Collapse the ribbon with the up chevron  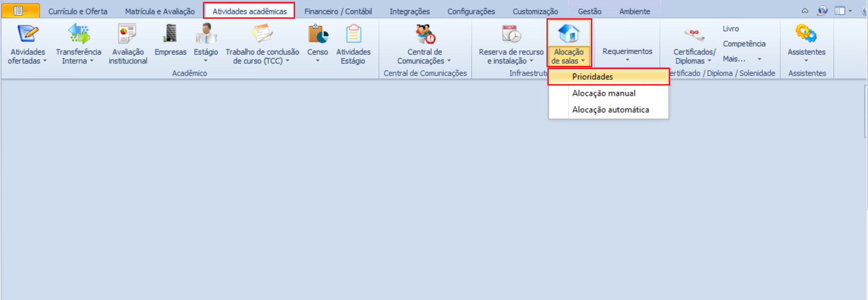pos(805,11)
